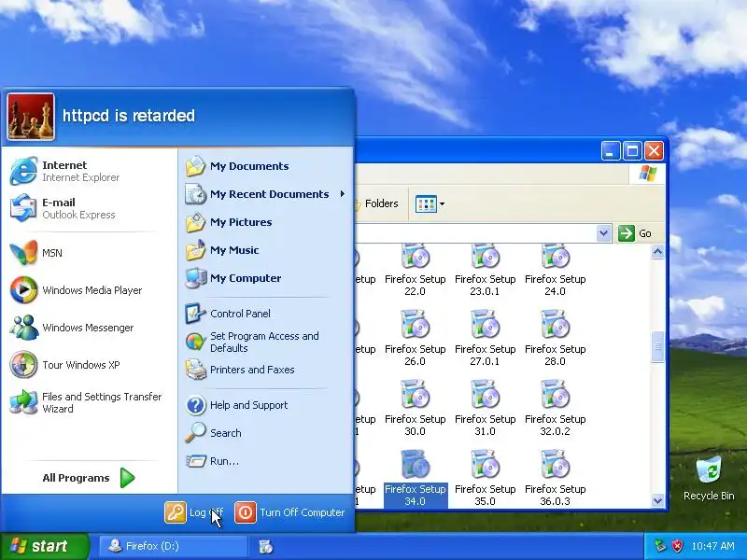
Task: Click Turn Off Computer button
Action: pyautogui.click(x=290, y=512)
